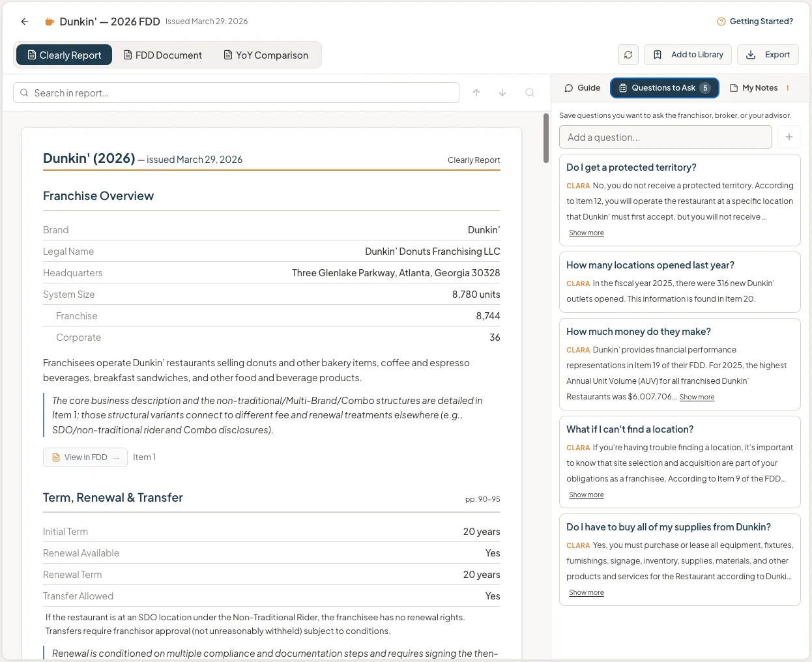
Task: Click the Renewal Term row label
Action: 72,575
